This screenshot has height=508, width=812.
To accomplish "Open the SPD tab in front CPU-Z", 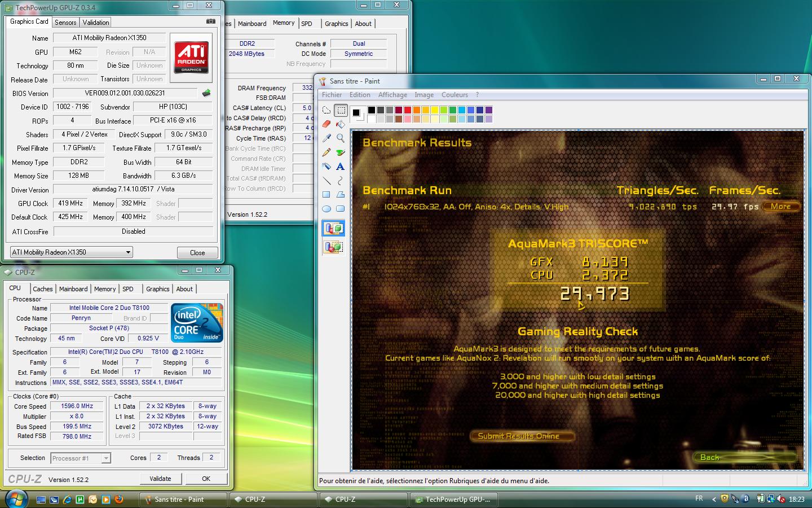I will coord(128,289).
